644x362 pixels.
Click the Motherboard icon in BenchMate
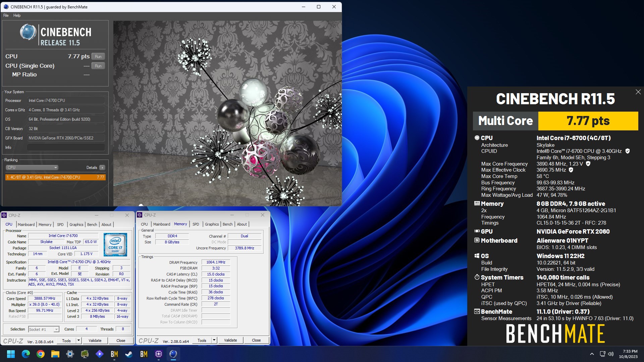click(x=477, y=240)
